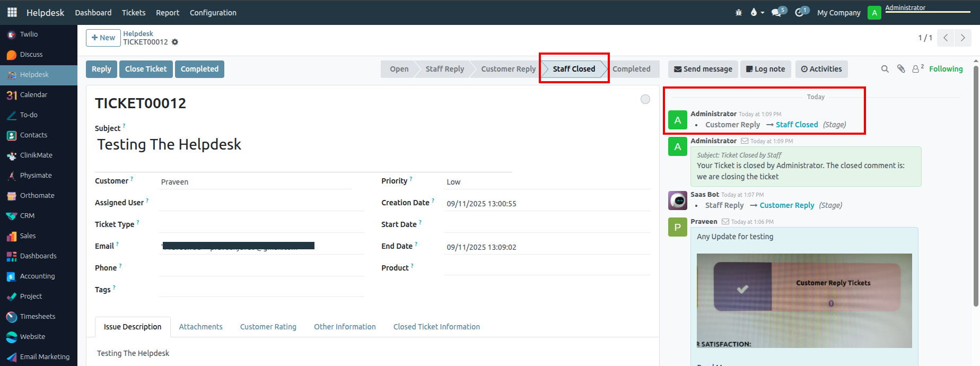Image resolution: width=980 pixels, height=366 pixels.
Task: Open the Customer Reply Tickets image thumbnail
Action: pyautogui.click(x=804, y=300)
